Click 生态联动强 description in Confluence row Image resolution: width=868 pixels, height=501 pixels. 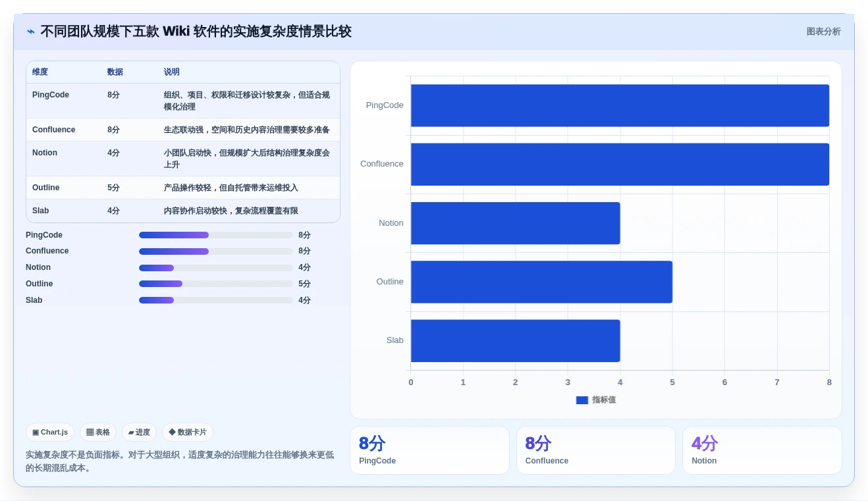tap(247, 130)
